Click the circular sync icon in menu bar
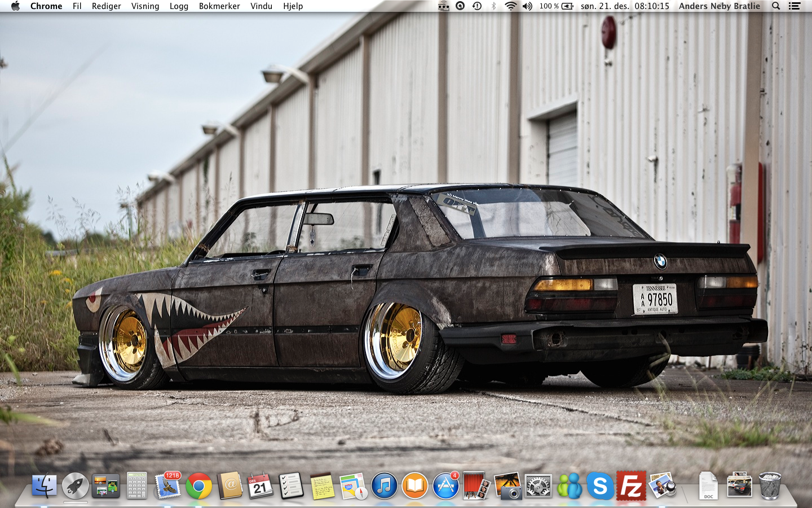 pos(460,6)
